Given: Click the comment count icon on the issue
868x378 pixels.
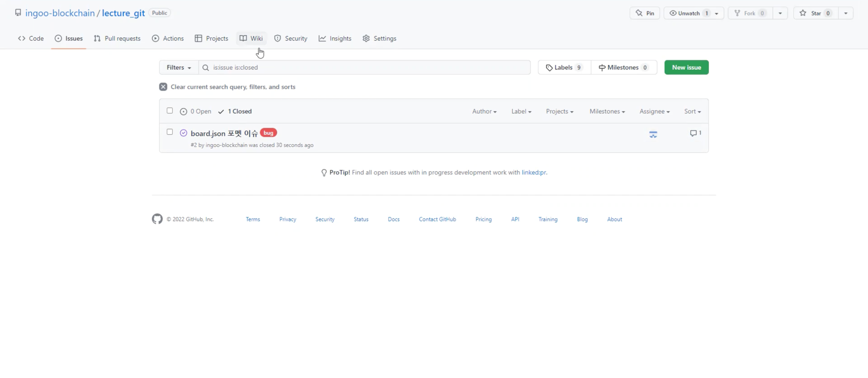Looking at the screenshot, I should click(693, 133).
